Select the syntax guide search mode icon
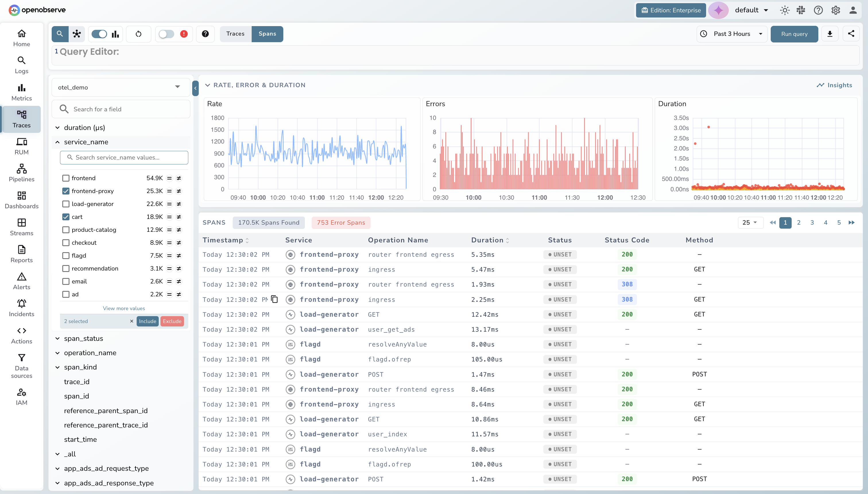Screen dimensions: 868x494 [60, 34]
